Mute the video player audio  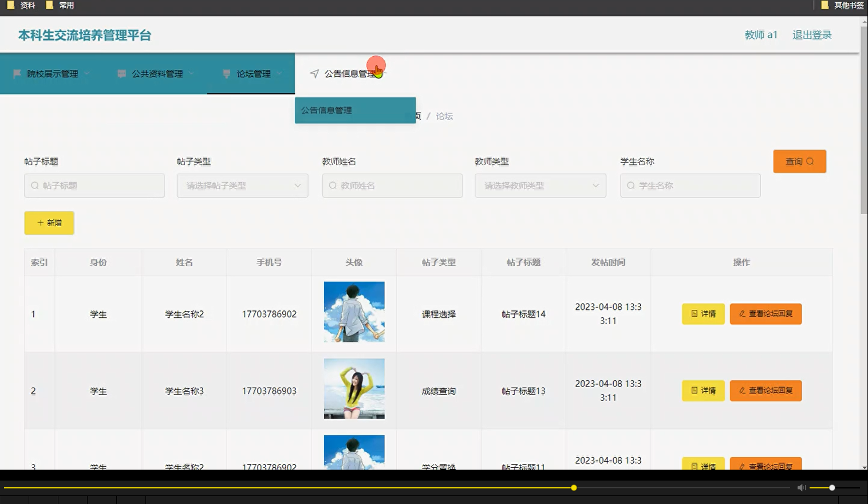[800, 487]
